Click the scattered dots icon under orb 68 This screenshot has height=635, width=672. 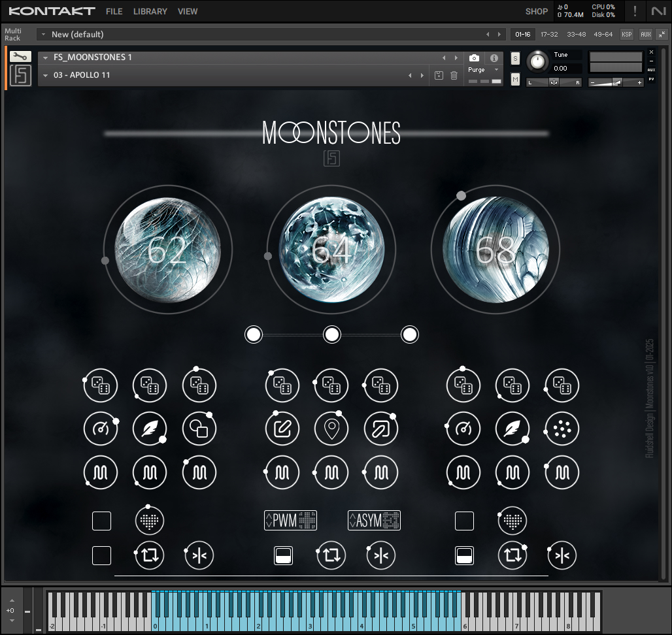562,429
